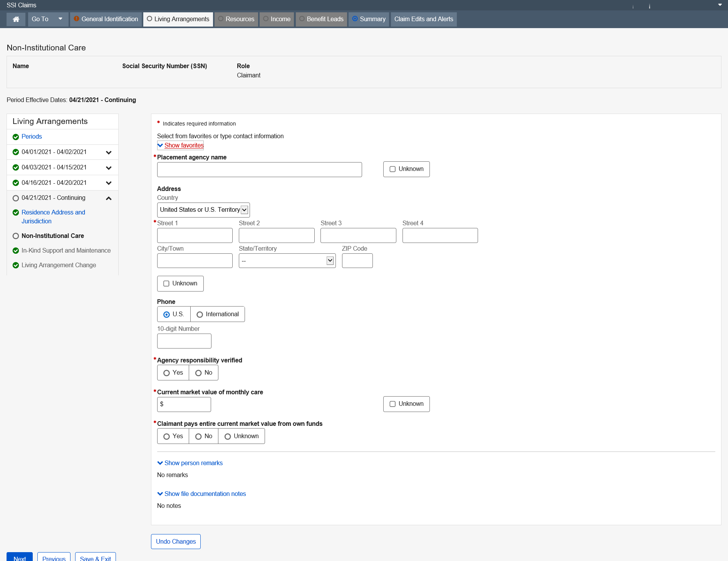This screenshot has width=728, height=561.
Task: Open the State/Territory dropdown
Action: (287, 261)
